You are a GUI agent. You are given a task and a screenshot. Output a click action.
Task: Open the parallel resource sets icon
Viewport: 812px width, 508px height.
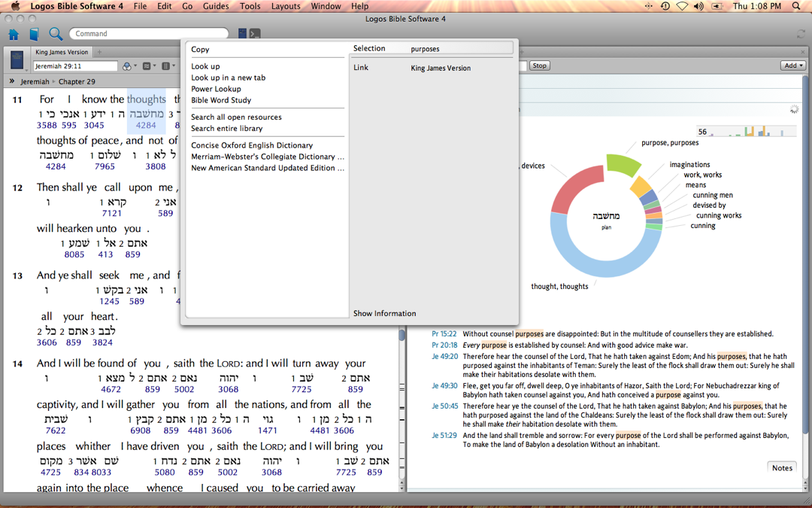click(x=147, y=66)
